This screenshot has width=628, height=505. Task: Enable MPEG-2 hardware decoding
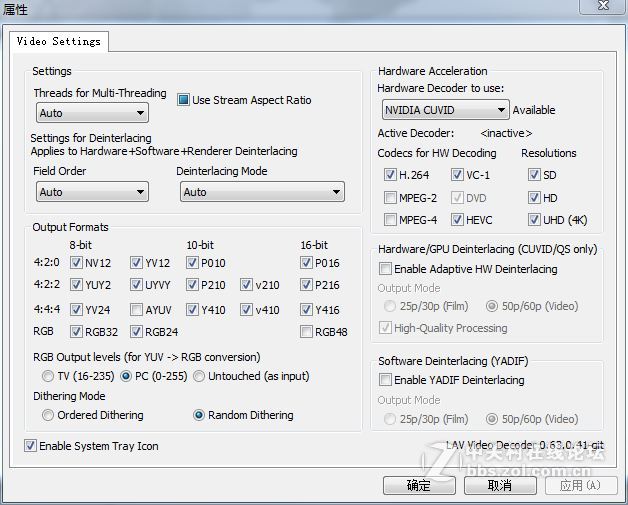coord(390,198)
